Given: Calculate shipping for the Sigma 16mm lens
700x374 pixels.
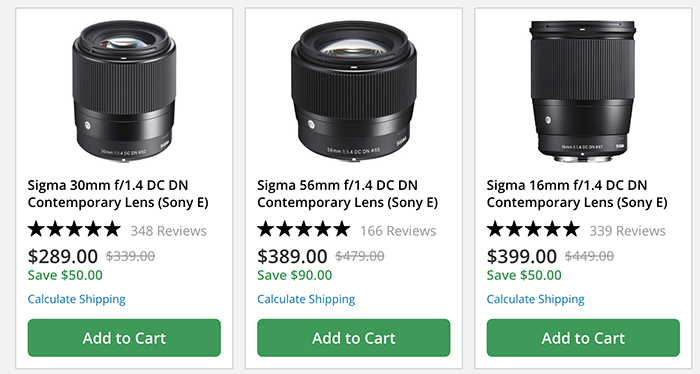Looking at the screenshot, I should (x=535, y=299).
